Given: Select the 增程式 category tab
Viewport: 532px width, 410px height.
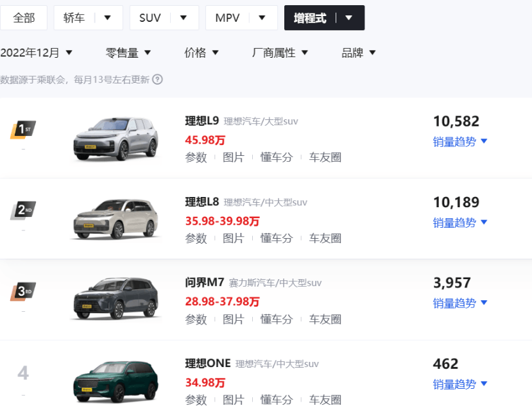Looking at the screenshot, I should [310, 17].
